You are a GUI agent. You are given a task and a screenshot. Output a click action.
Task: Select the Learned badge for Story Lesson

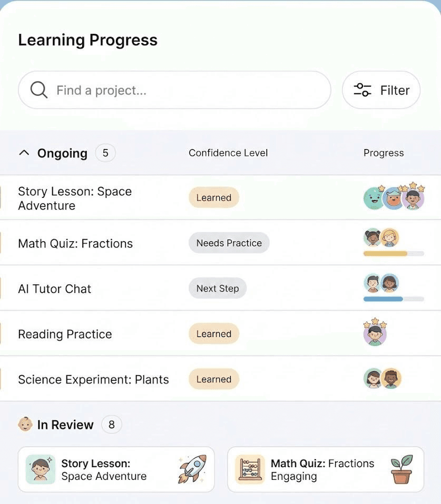(x=213, y=197)
